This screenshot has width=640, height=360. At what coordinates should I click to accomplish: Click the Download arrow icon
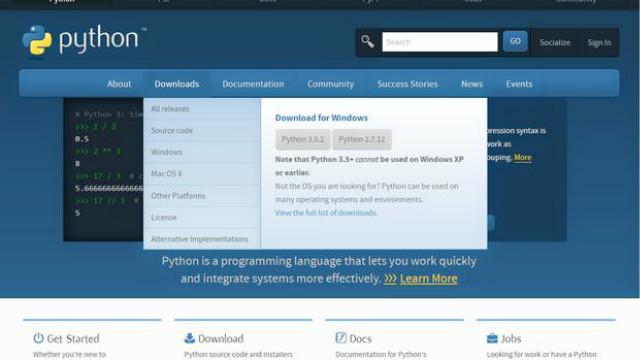point(189,338)
